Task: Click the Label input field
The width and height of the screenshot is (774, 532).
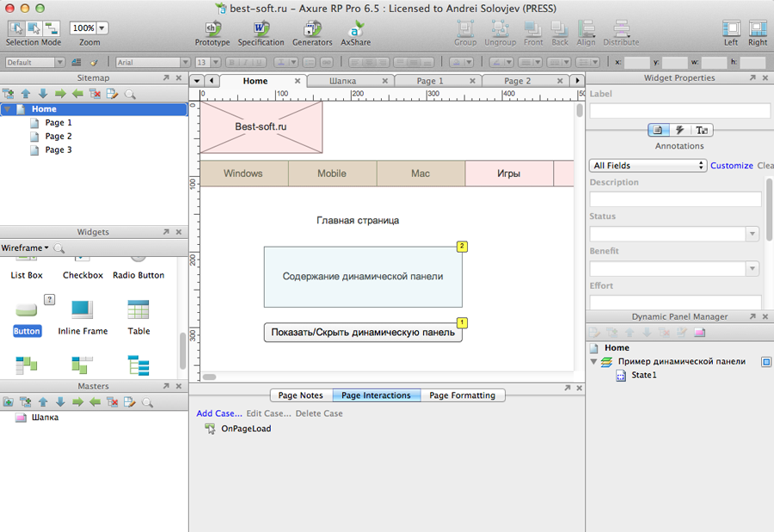Action: (x=679, y=111)
